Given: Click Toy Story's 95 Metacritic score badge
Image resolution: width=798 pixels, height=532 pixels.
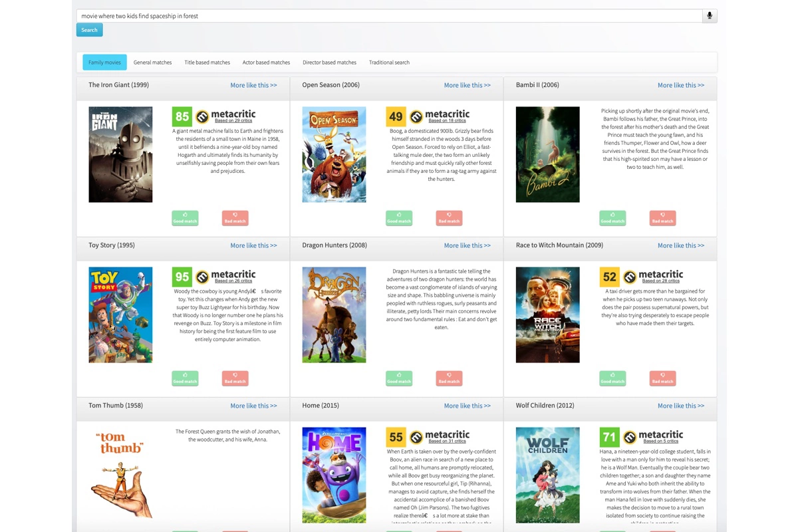Looking at the screenshot, I should [182, 277].
